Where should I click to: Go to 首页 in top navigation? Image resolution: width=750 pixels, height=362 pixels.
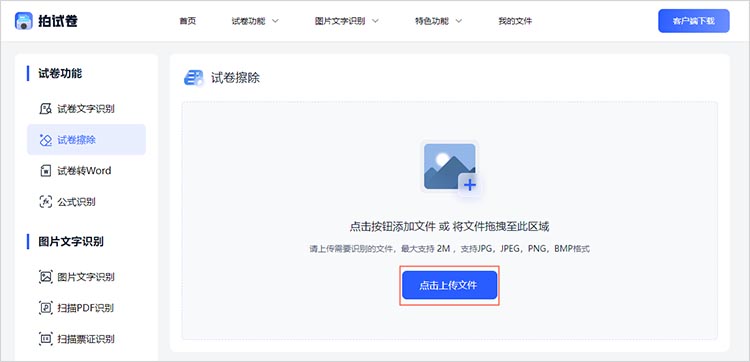188,21
